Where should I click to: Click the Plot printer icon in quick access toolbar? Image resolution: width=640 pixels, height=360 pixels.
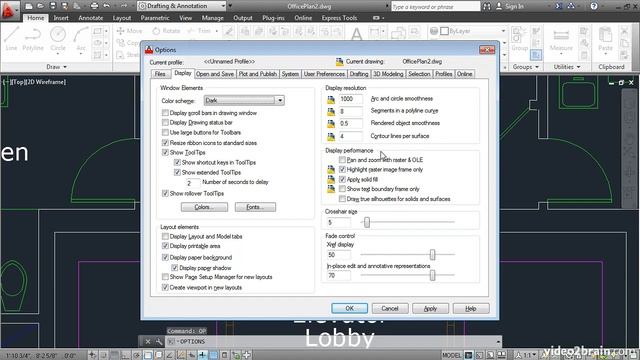tap(94, 6)
